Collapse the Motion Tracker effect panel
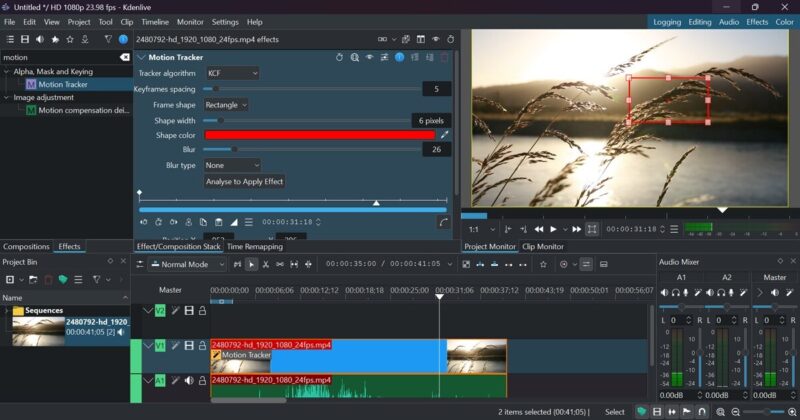This screenshot has height=420, width=800. click(141, 57)
